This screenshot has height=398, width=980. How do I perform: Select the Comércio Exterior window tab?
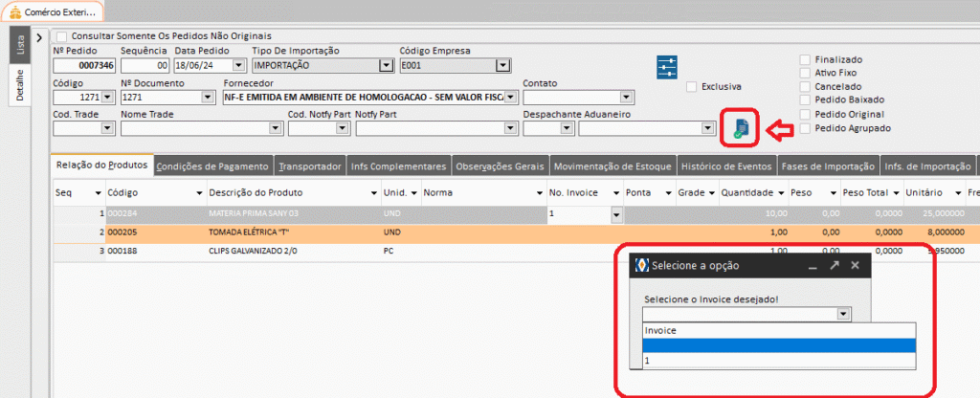(54, 11)
